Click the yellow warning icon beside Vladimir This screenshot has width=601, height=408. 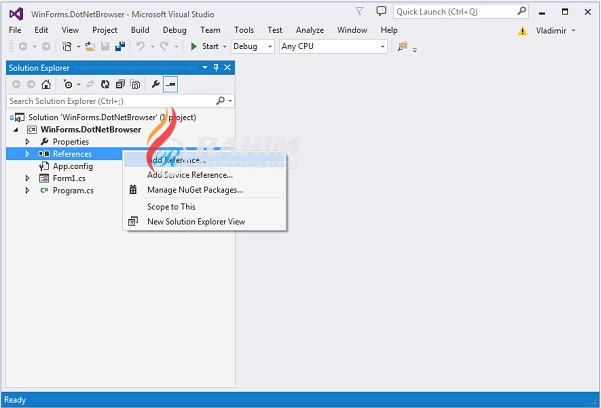[x=522, y=31]
